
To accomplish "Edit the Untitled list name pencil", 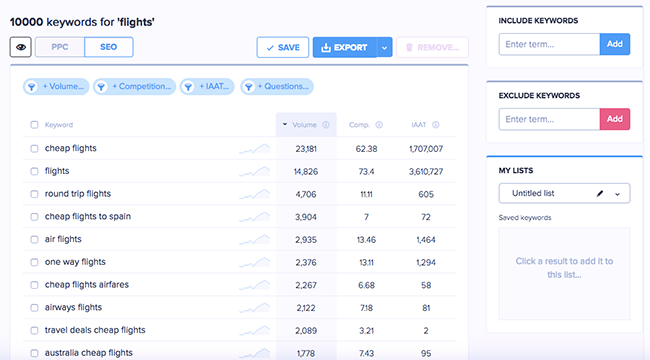I will (600, 194).
